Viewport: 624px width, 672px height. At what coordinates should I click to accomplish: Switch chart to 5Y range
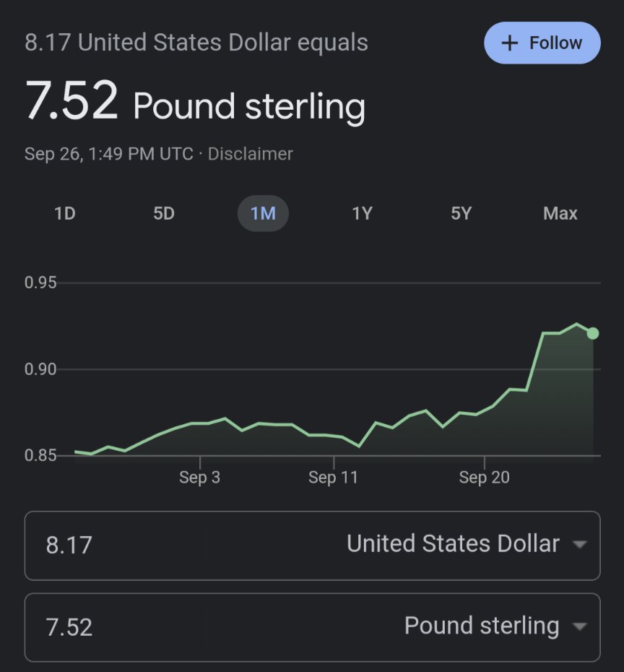(461, 213)
